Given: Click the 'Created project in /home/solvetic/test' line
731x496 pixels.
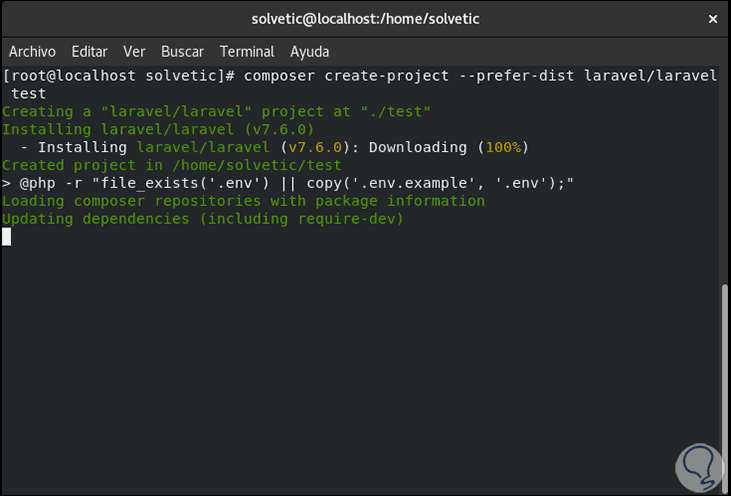Looking at the screenshot, I should [172, 165].
